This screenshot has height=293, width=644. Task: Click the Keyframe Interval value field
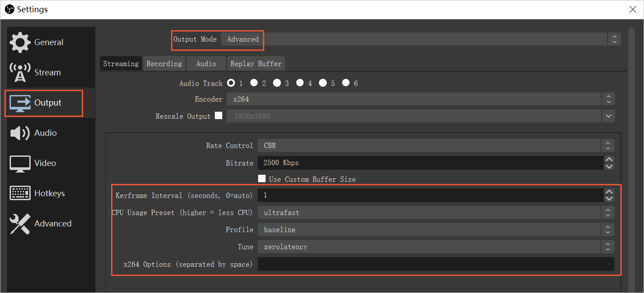tap(430, 195)
